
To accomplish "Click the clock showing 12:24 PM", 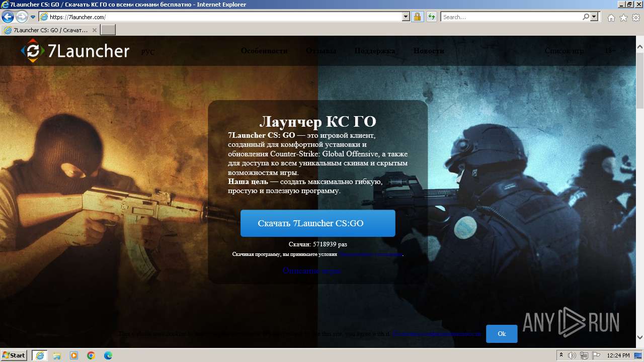I will pyautogui.click(x=618, y=355).
